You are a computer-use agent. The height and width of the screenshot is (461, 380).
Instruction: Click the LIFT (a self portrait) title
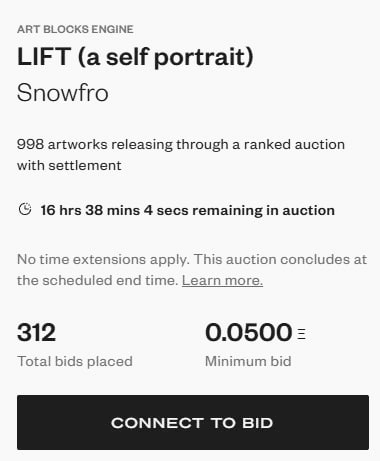(135, 57)
